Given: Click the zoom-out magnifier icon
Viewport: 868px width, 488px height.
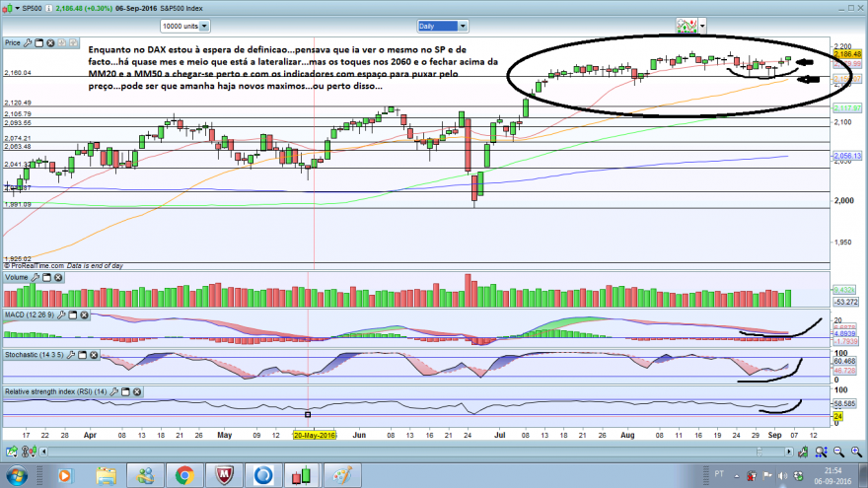Looking at the screenshot, I should click(838, 453).
